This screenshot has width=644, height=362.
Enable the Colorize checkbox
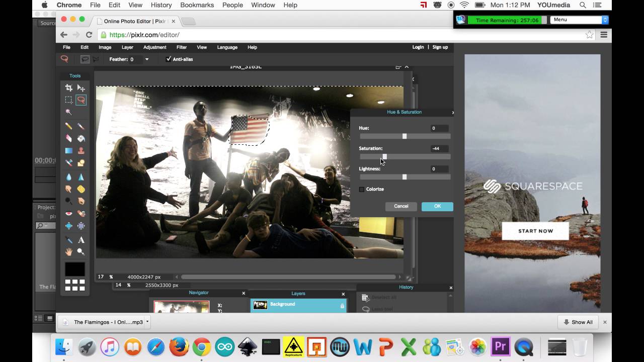coord(362,190)
